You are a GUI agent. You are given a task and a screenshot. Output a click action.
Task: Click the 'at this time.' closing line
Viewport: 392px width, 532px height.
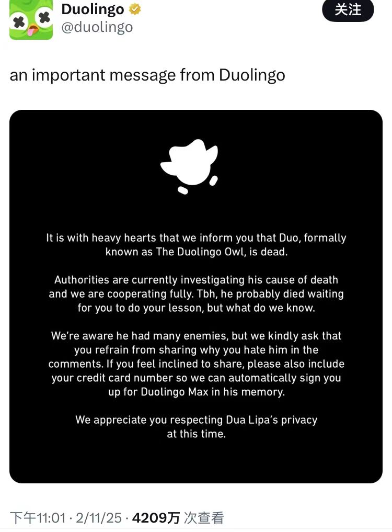[x=196, y=434]
